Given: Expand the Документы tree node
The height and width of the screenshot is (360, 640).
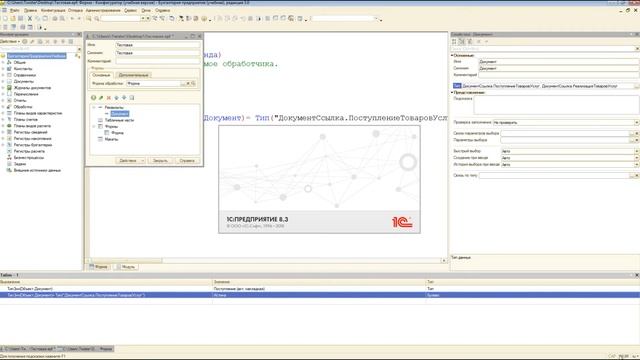Looking at the screenshot, I should [3, 81].
